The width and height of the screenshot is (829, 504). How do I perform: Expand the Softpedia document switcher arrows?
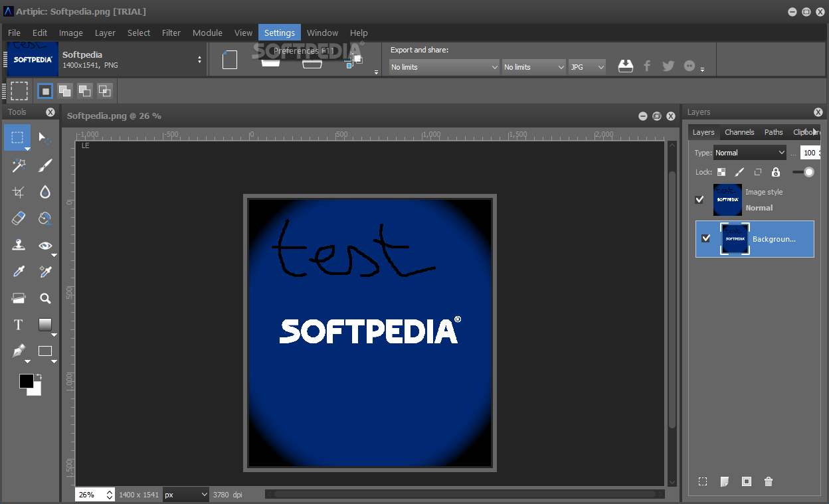tap(199, 60)
